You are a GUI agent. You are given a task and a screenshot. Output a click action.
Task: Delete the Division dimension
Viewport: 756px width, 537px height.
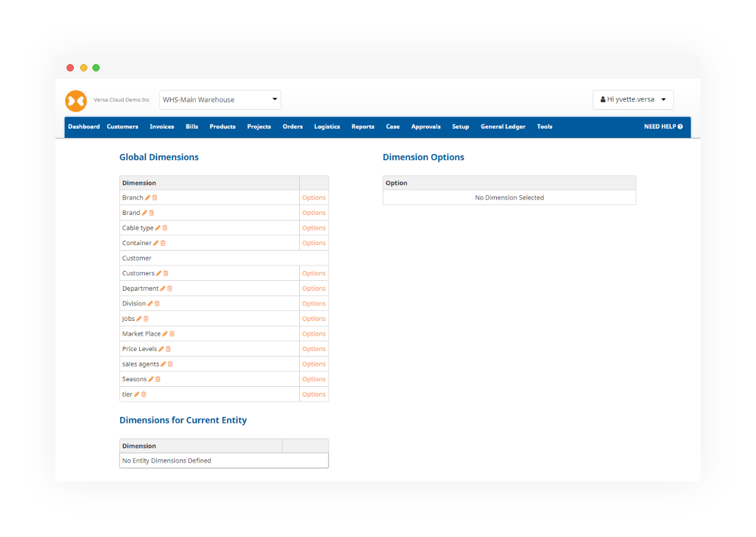(157, 304)
